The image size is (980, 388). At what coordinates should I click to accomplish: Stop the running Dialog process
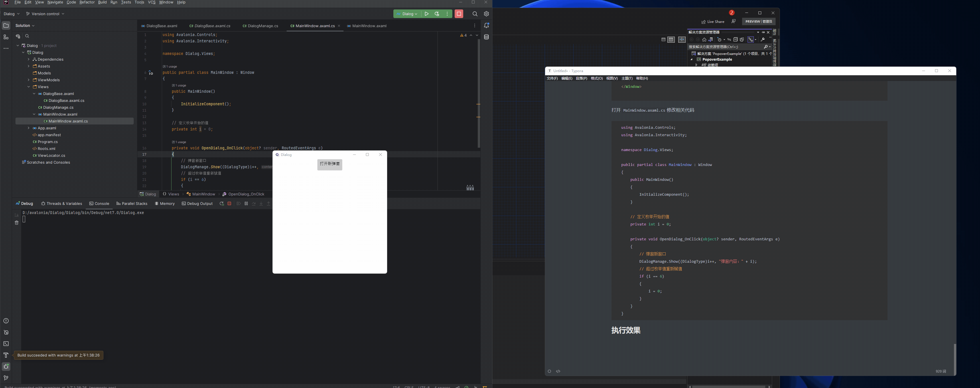click(459, 14)
